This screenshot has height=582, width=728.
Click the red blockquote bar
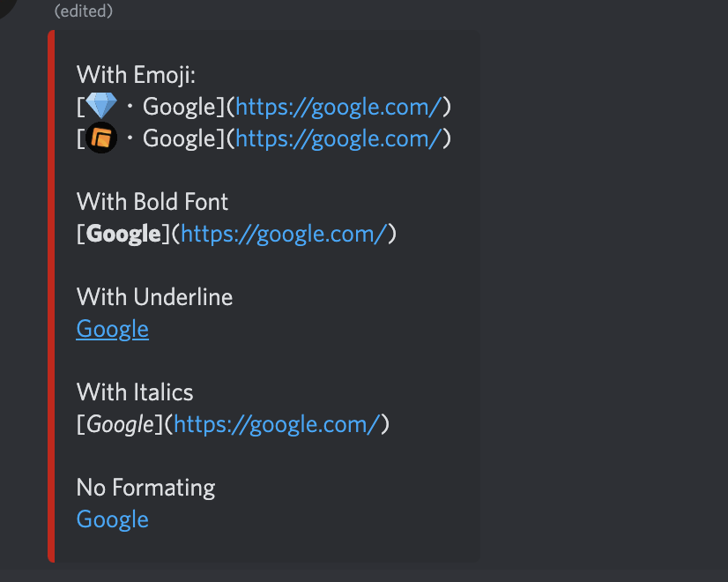[52, 295]
